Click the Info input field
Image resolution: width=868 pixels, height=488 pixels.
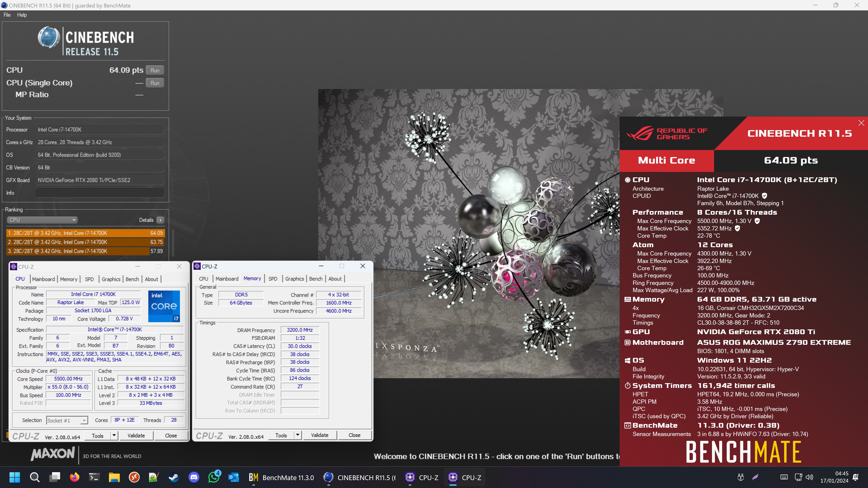100,193
